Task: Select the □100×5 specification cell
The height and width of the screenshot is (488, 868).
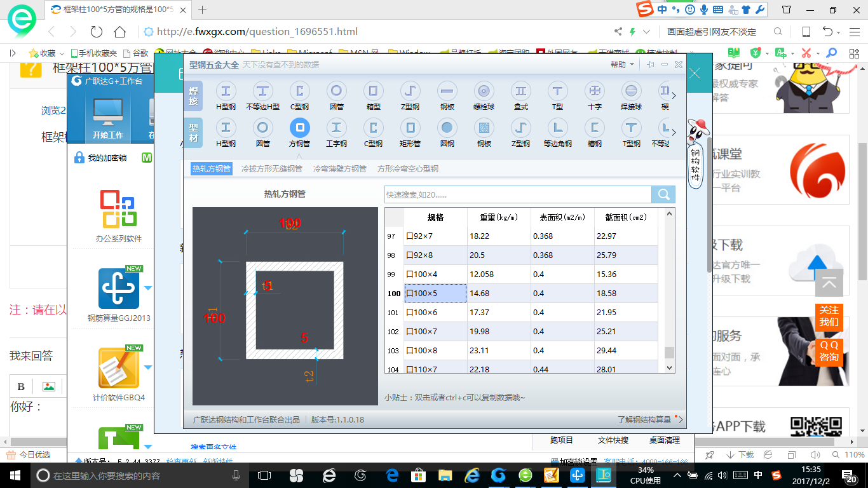Action: tap(435, 294)
